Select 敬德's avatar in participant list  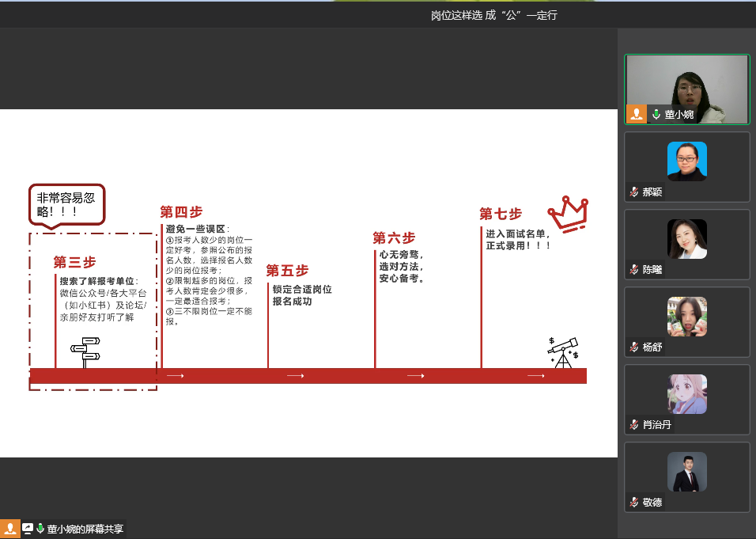(686, 472)
